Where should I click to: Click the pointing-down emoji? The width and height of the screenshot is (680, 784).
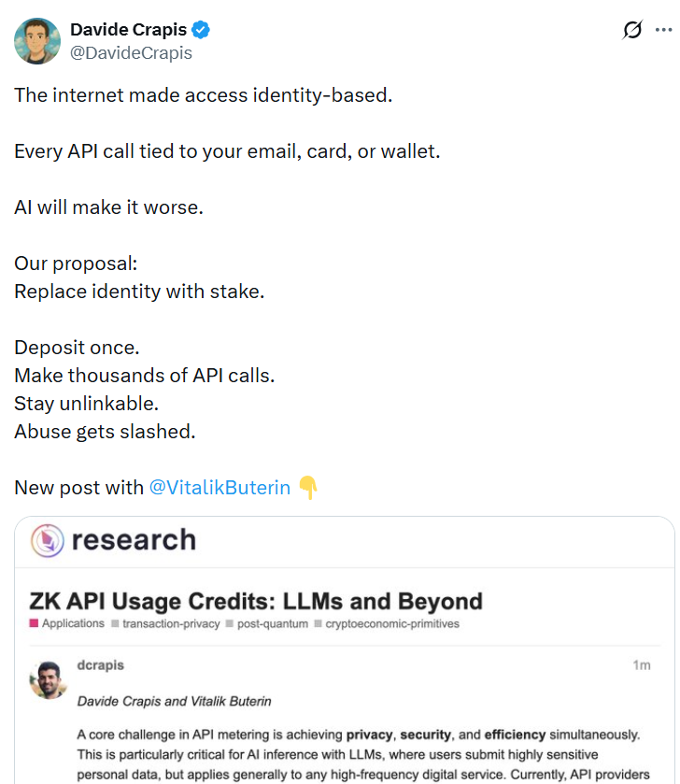[x=308, y=488]
